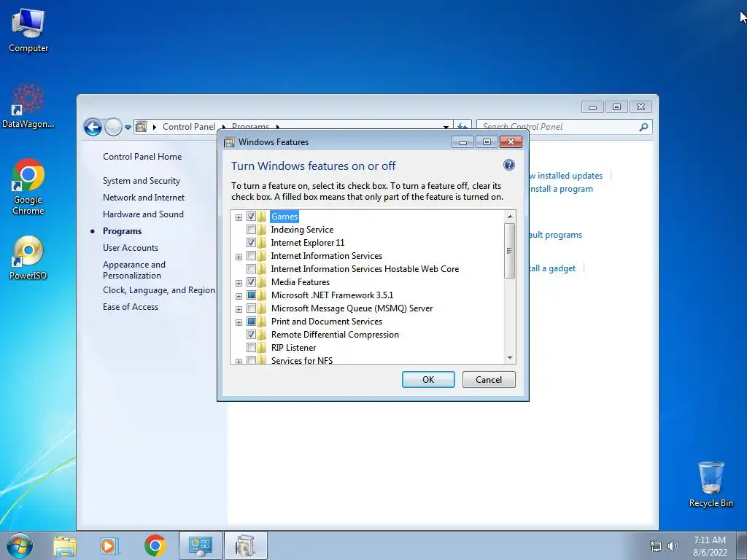Go to User Accounts category

click(131, 248)
